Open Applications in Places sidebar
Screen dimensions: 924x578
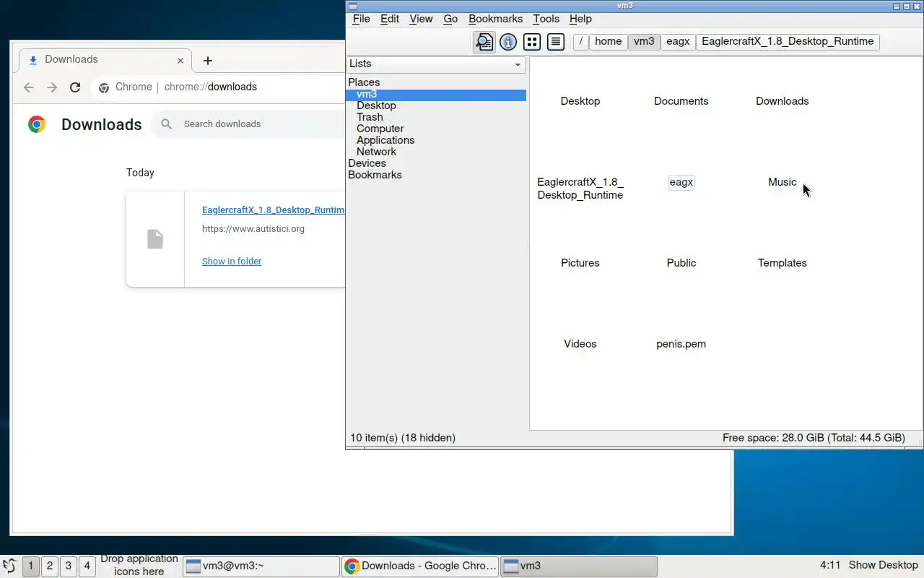coord(385,140)
